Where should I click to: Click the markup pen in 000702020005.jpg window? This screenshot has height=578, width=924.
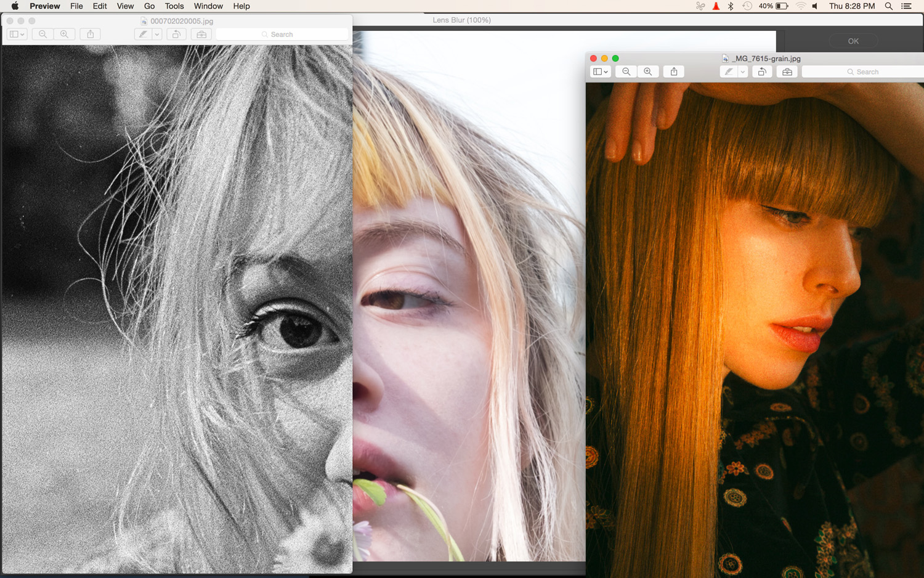pos(143,35)
